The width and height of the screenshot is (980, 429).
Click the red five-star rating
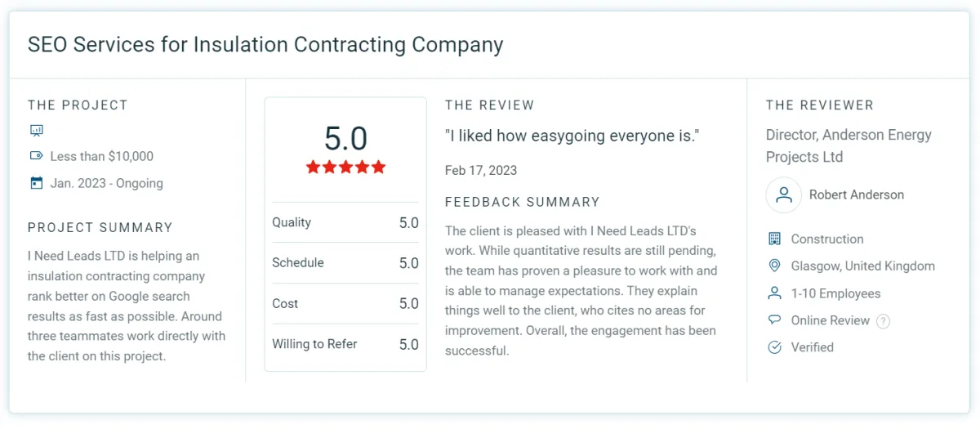coord(345,168)
